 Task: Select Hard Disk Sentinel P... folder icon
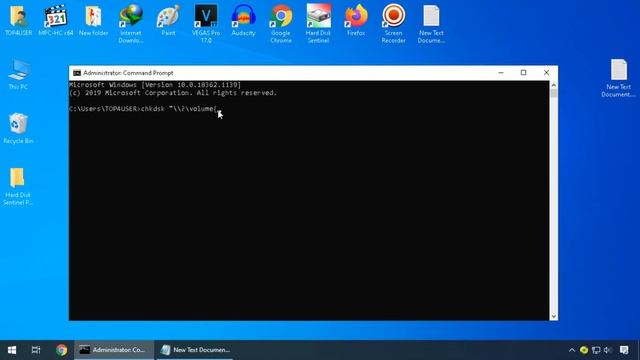[18, 186]
